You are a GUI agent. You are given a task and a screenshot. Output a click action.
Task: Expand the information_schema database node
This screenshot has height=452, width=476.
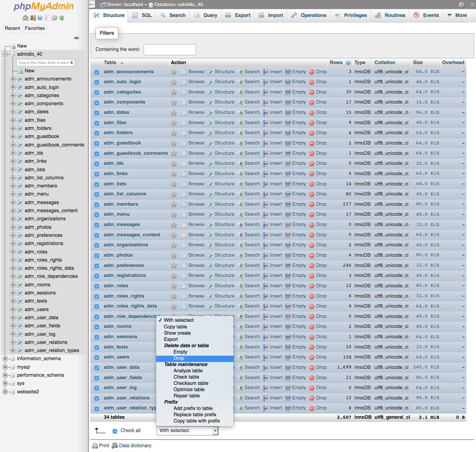tap(5, 359)
